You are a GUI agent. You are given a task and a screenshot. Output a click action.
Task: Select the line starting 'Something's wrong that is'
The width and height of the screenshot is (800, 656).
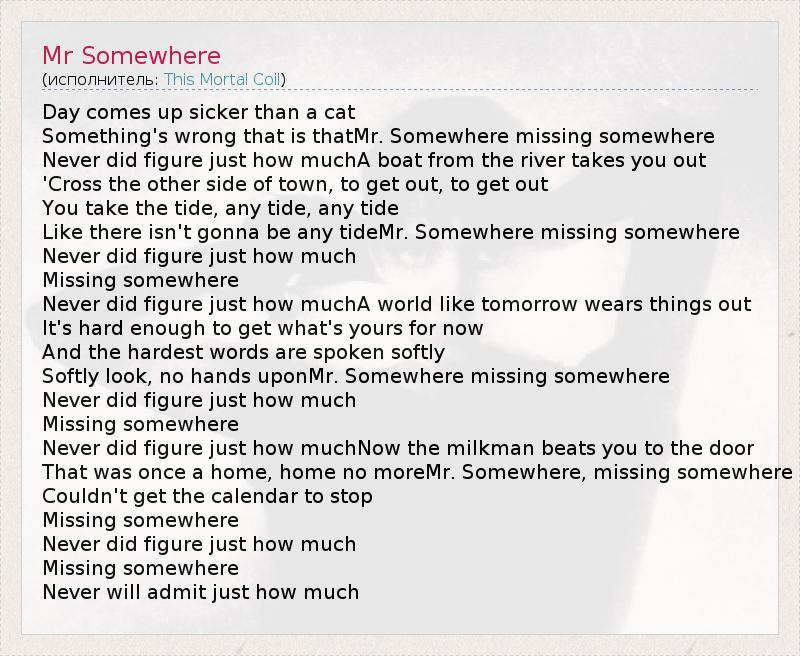[x=378, y=136]
